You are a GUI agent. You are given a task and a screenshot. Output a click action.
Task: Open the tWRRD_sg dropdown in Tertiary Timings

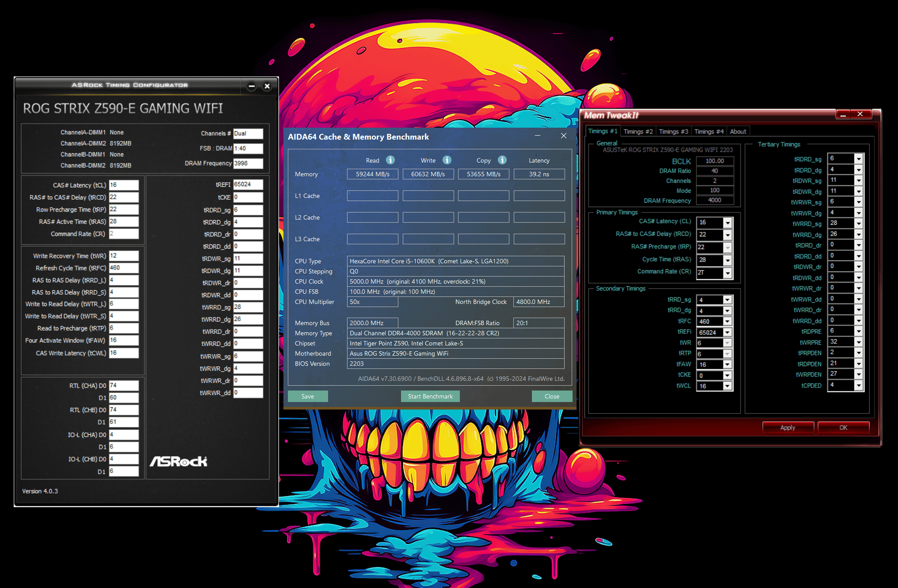point(859,224)
